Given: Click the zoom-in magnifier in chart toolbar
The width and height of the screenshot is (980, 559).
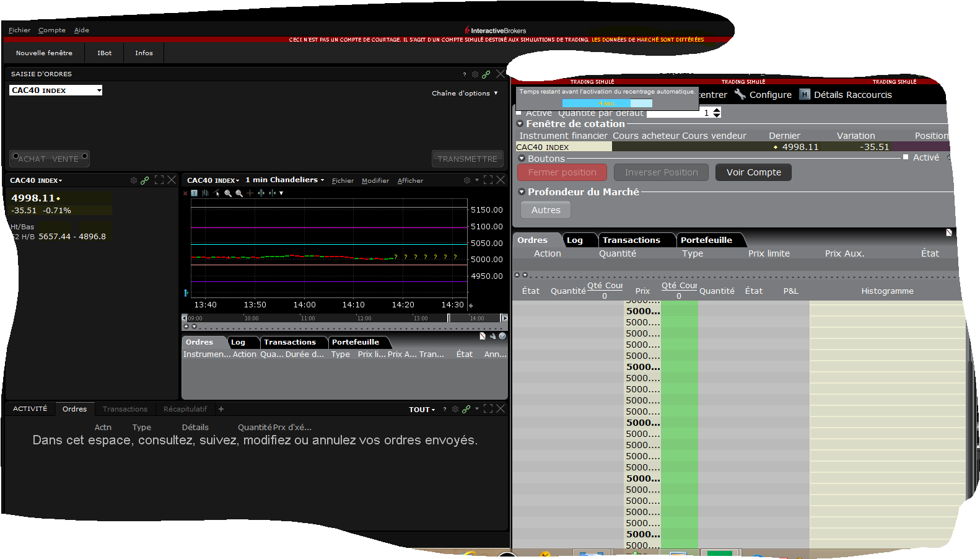Looking at the screenshot, I should 228,193.
